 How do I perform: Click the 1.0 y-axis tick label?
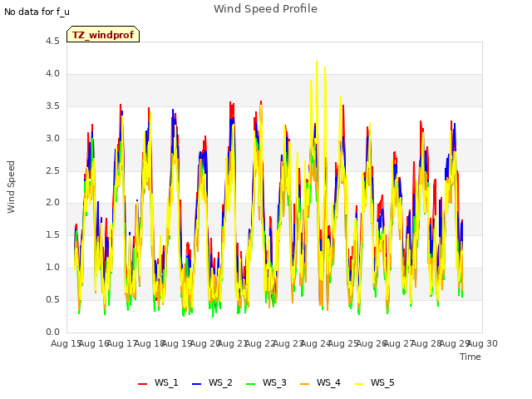coord(52,268)
